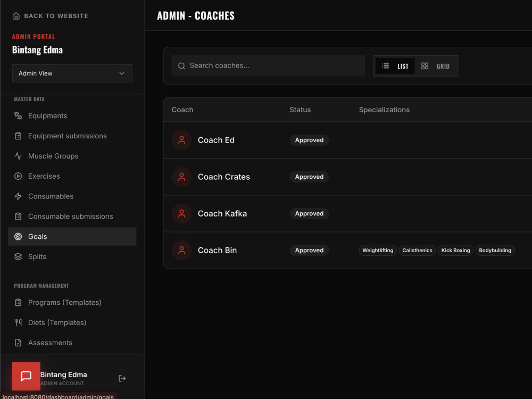
Task: Click the search magnifier icon
Action: tap(181, 66)
